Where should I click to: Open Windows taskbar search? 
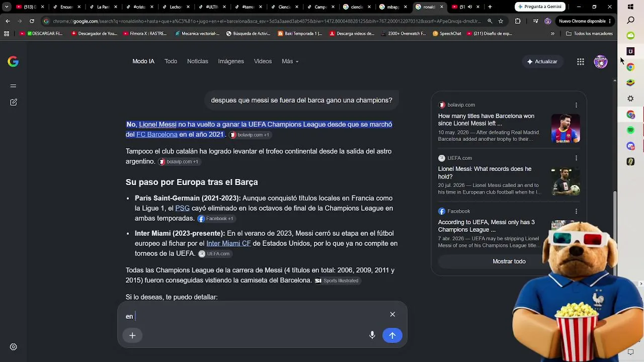[x=630, y=20]
